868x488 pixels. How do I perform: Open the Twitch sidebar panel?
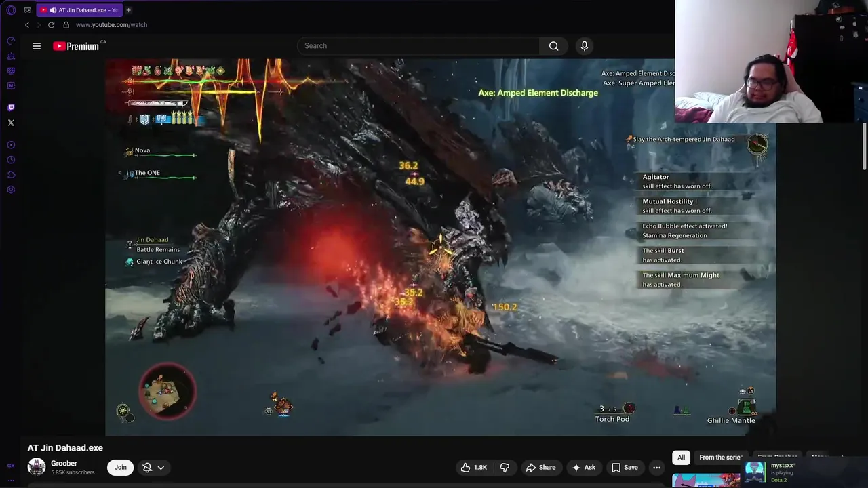[x=11, y=108]
